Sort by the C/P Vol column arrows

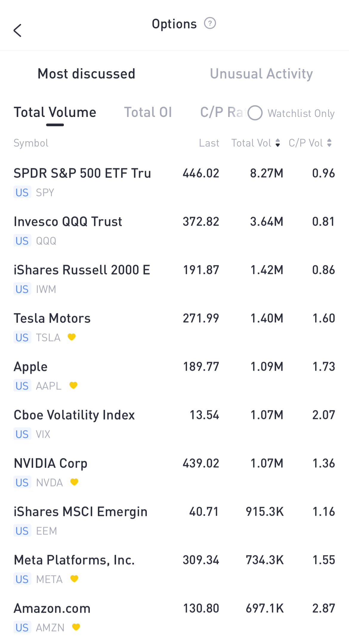(x=329, y=143)
